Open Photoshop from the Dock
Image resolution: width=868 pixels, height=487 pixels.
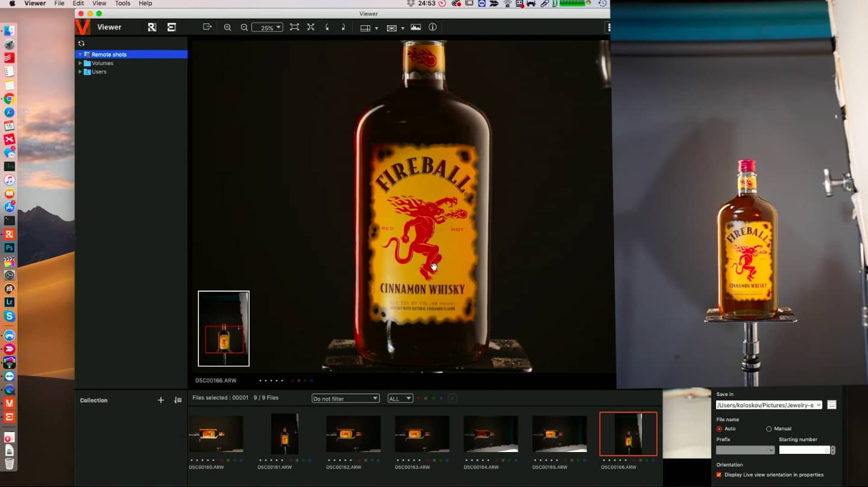point(9,248)
